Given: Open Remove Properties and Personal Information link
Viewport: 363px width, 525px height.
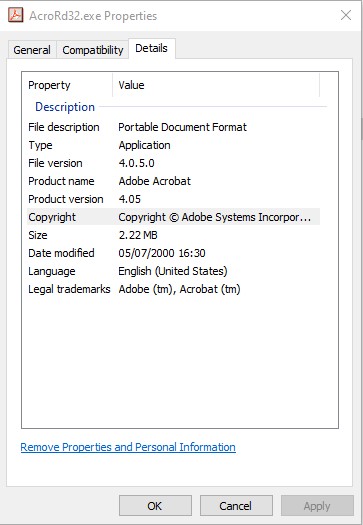Looking at the screenshot, I should pos(128,447).
